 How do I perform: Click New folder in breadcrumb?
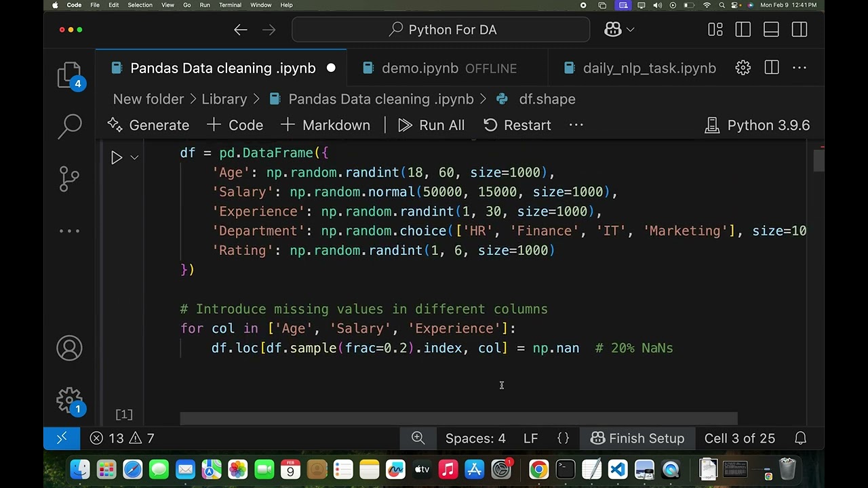[149, 99]
